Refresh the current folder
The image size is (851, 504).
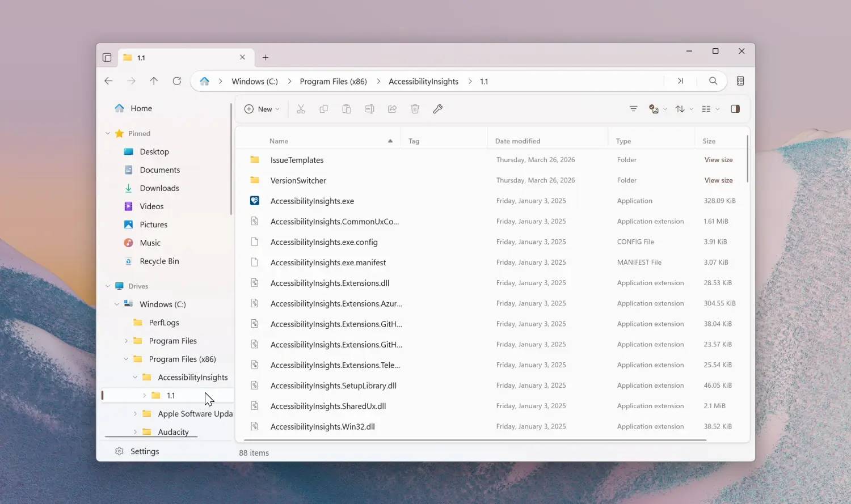pos(176,81)
